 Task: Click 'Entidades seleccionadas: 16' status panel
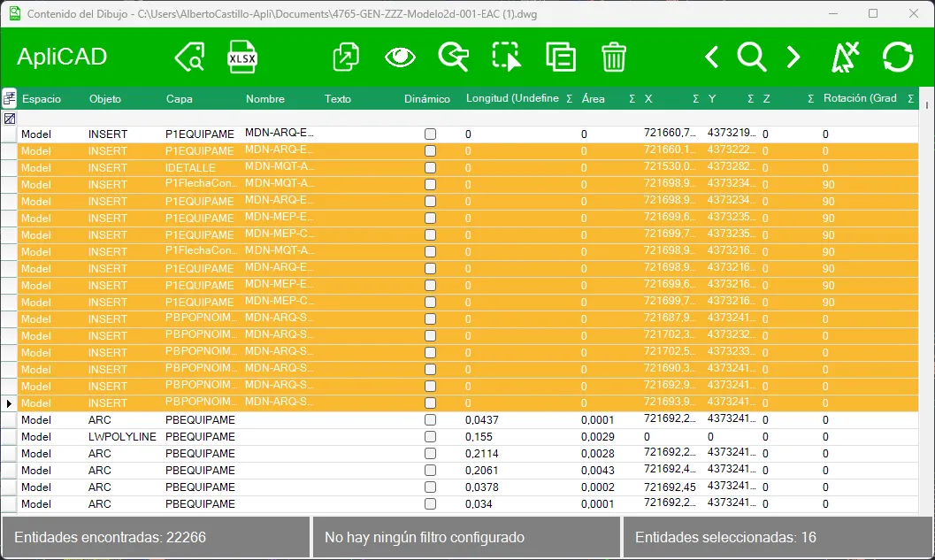778,537
